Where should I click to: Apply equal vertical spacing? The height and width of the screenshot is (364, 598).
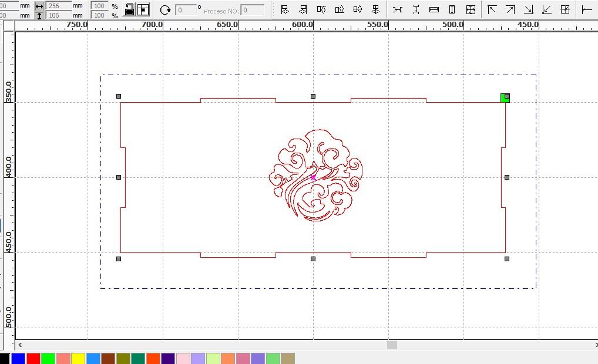416,9
